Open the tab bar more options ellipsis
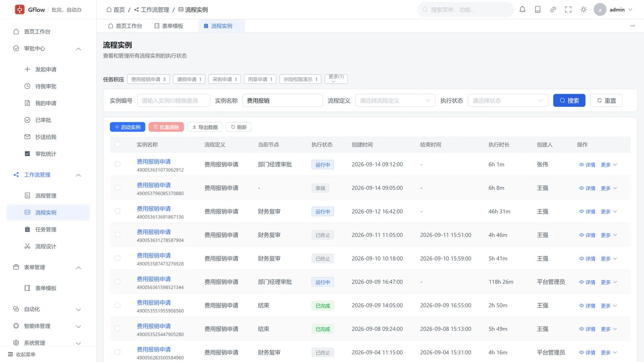The image size is (644, 362). pos(633,26)
